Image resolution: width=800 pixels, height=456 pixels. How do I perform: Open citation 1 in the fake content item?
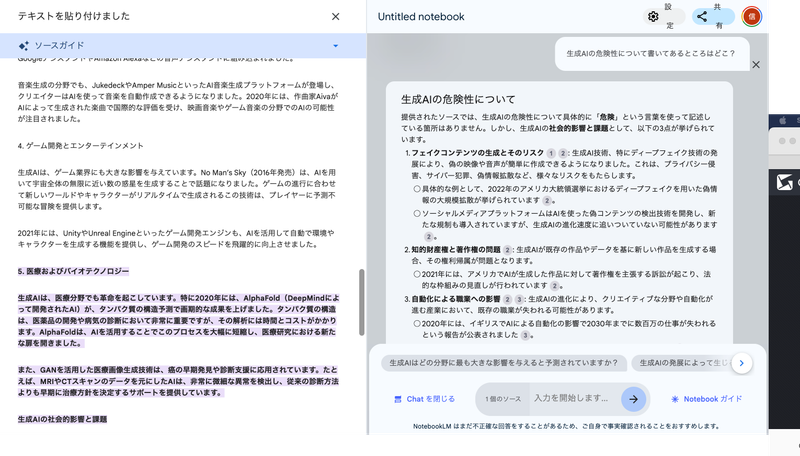point(550,151)
